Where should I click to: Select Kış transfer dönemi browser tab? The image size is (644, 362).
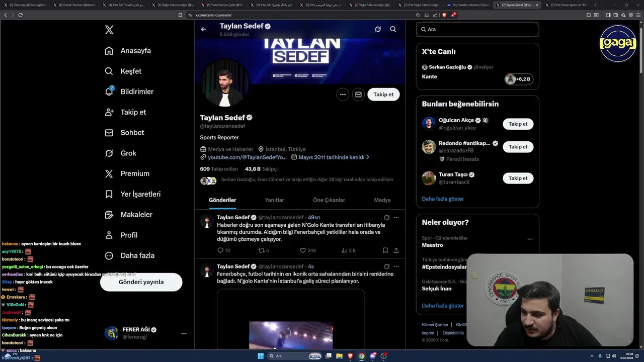tap(468, 5)
